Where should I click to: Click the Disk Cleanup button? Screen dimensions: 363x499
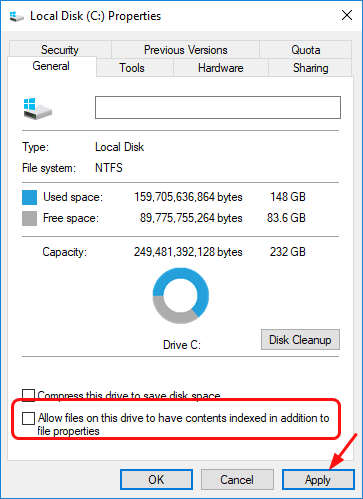pyautogui.click(x=300, y=340)
